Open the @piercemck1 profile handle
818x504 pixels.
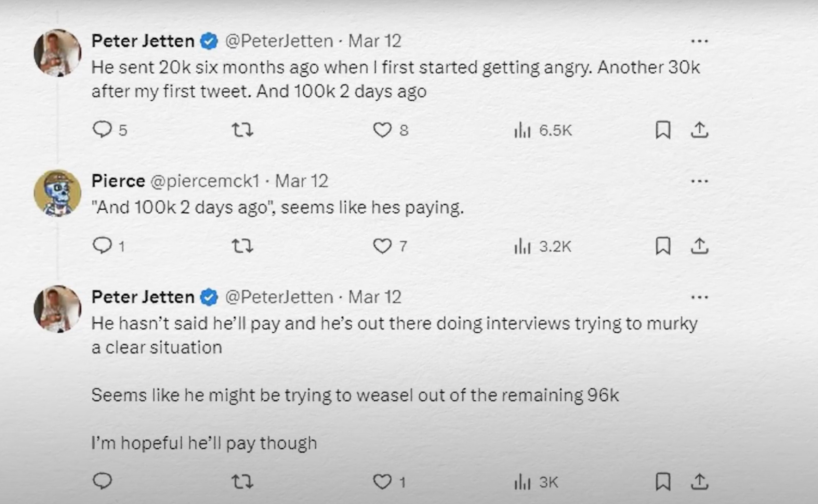[x=205, y=181]
